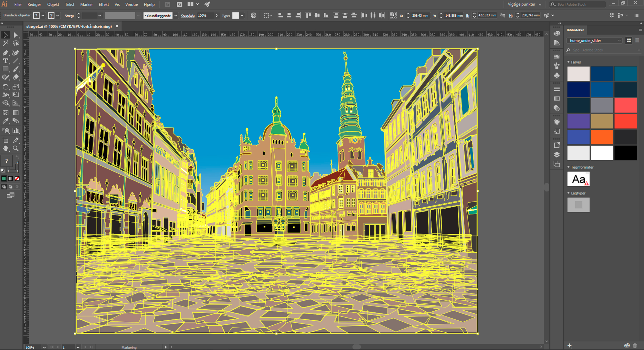Image resolution: width=644 pixels, height=350 pixels.
Task: Select the Pen tool
Action: tap(5, 53)
